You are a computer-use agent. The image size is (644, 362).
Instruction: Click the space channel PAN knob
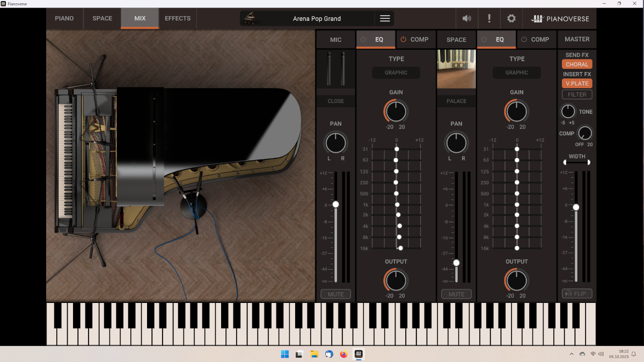(x=457, y=143)
